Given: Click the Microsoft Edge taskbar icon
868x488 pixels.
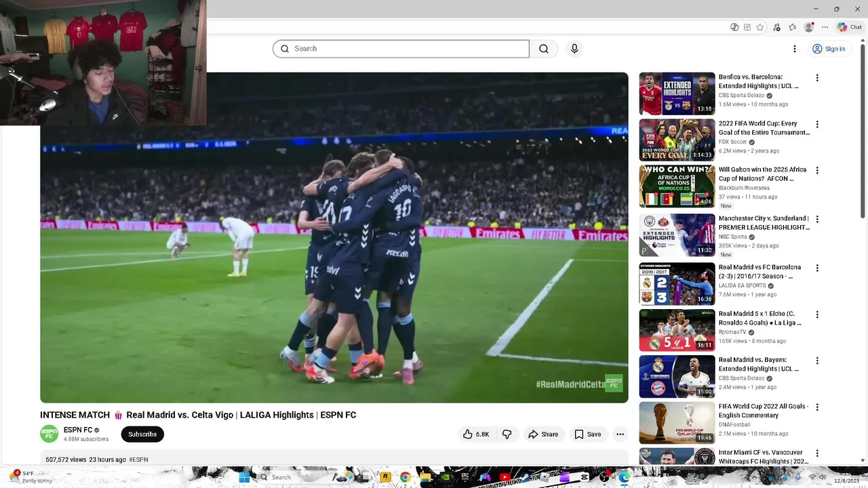Looking at the screenshot, I should coord(624,477).
